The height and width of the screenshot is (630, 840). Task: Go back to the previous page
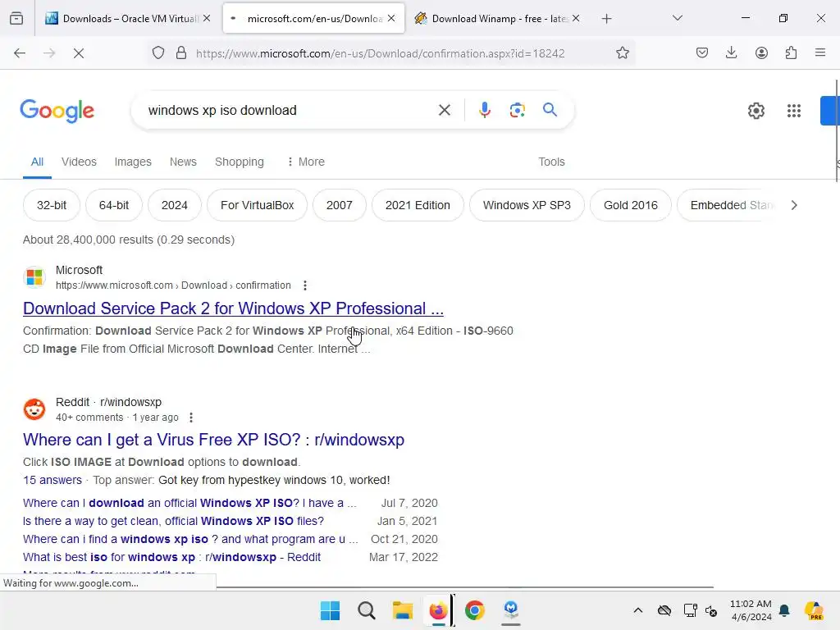click(20, 53)
